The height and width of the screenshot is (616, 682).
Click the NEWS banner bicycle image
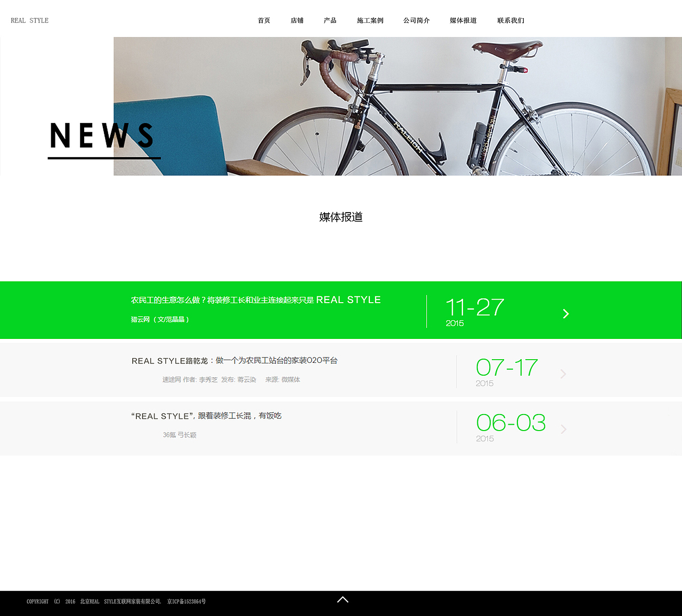[x=397, y=106]
